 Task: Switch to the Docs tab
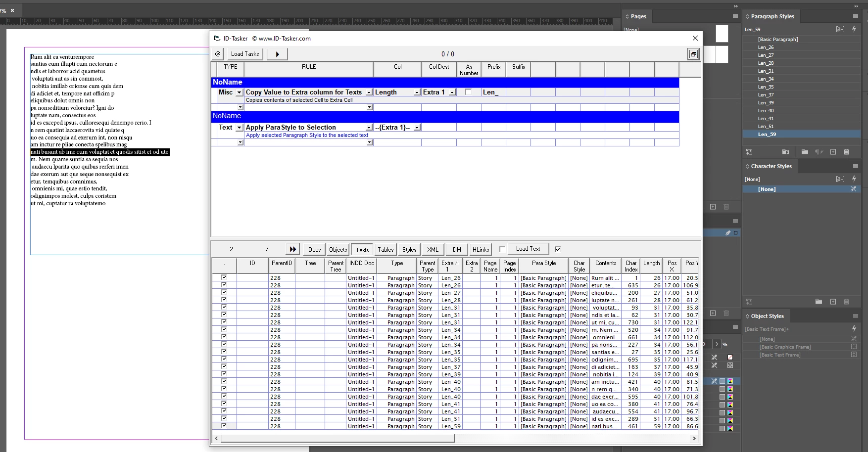click(x=315, y=250)
